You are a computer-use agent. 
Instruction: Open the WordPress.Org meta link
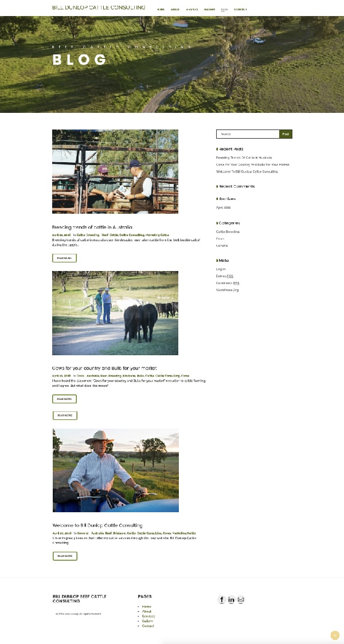(227, 290)
